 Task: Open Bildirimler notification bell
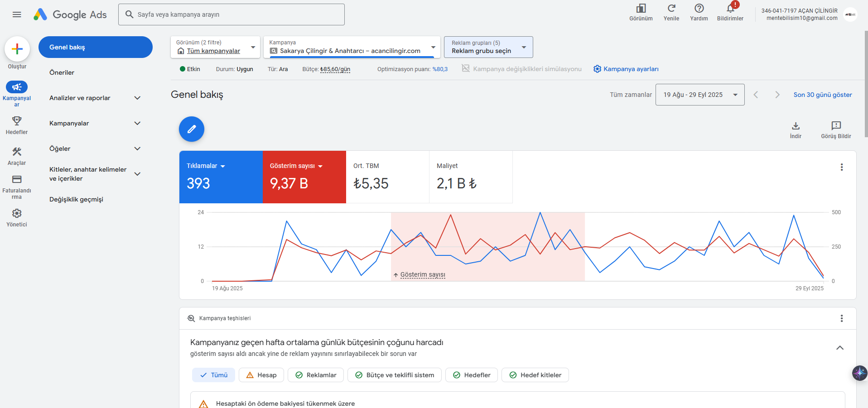click(x=730, y=9)
